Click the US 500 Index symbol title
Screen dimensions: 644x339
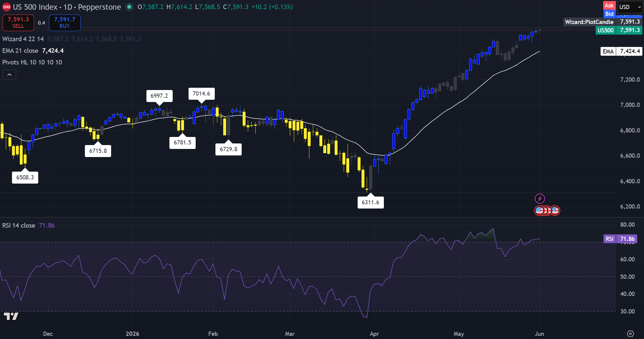pos(35,7)
